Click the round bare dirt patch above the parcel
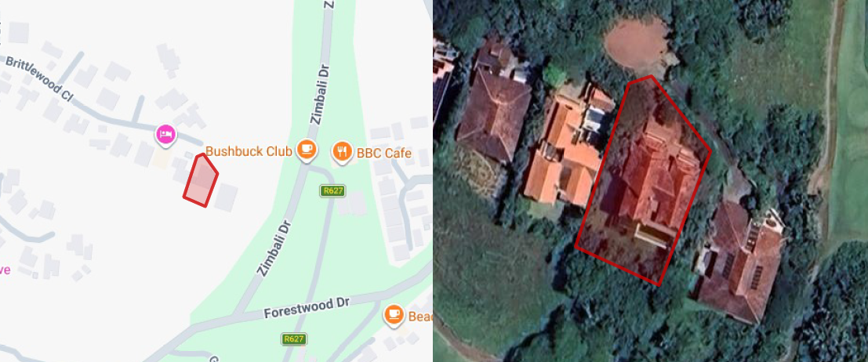The height and width of the screenshot is (362, 868). [637, 43]
